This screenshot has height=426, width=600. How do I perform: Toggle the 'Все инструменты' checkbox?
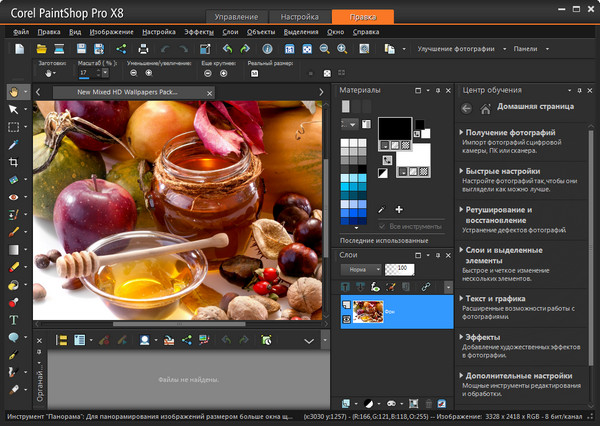point(381,226)
